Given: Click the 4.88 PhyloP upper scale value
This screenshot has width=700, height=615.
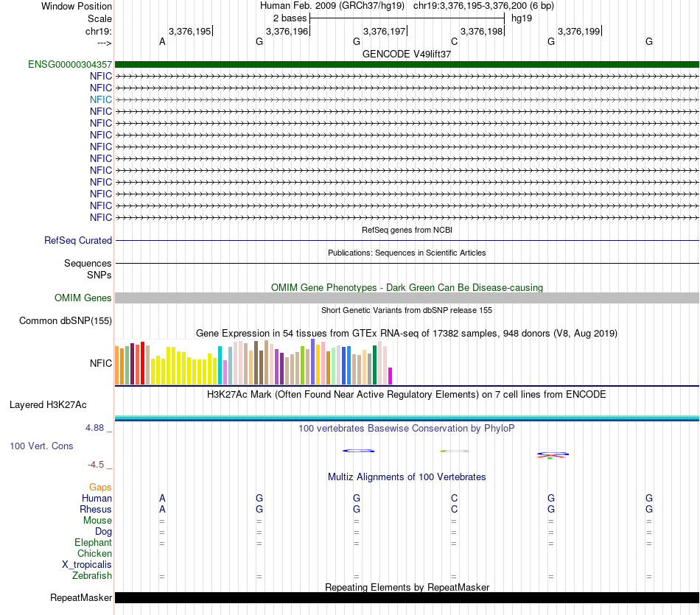Looking at the screenshot, I should (94, 428).
